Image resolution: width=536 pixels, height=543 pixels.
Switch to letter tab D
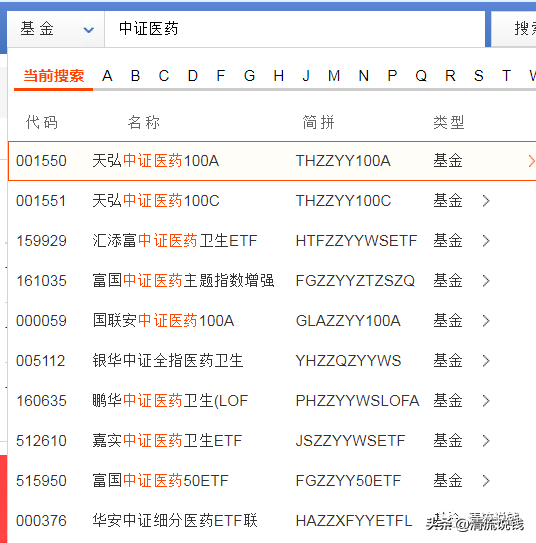(x=193, y=76)
